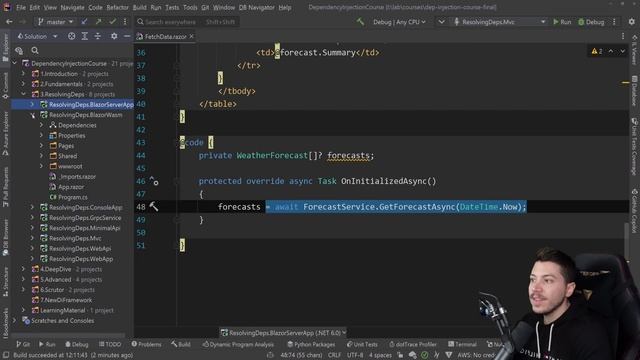640x360 pixels.
Task: Click the Build Solution hammer icon
Action: [x=360, y=22]
